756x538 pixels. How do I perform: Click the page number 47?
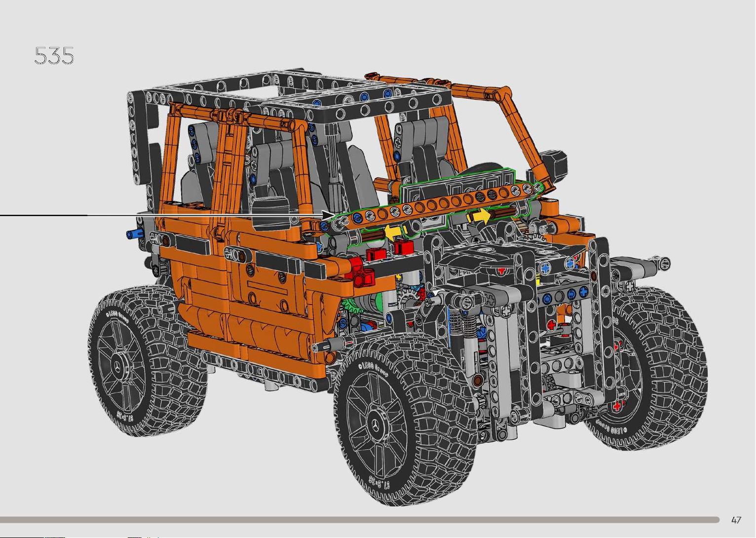736,520
